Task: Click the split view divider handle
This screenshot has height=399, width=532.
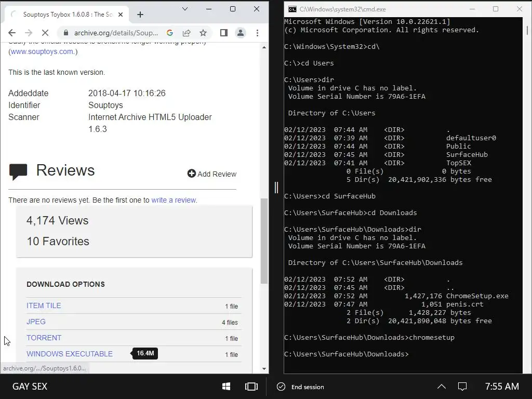Action: pos(276,187)
